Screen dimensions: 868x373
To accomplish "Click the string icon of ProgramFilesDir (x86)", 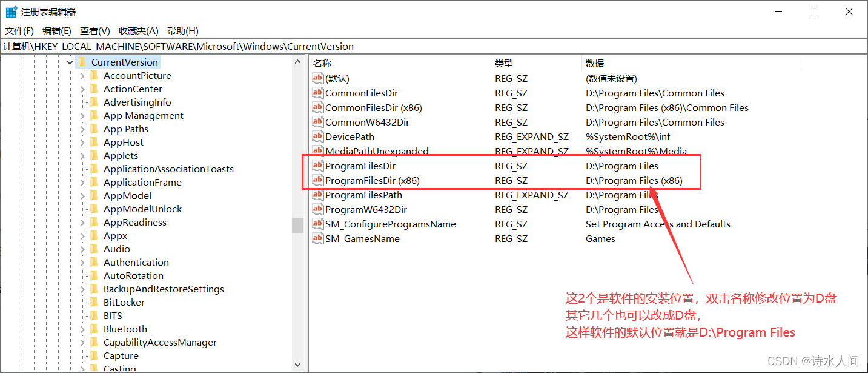I will coord(318,180).
